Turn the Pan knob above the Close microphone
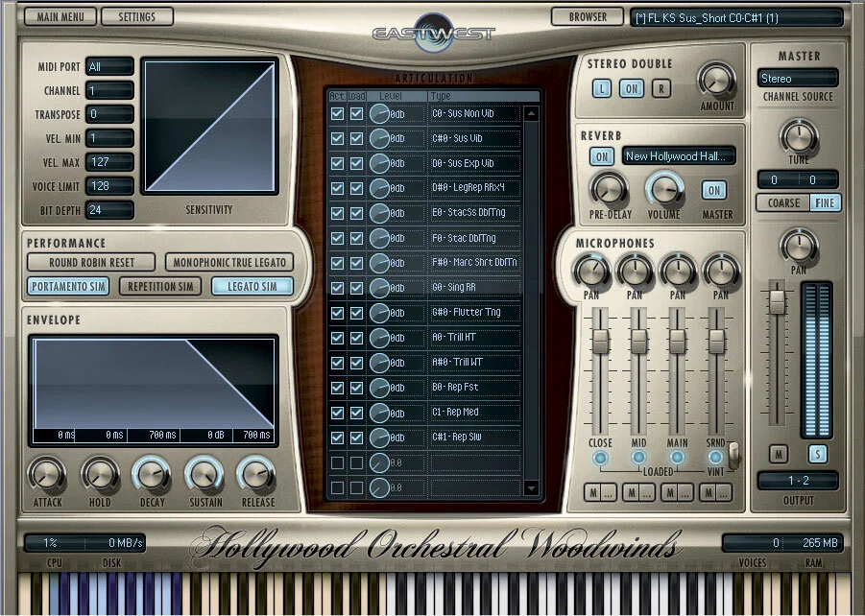The width and height of the screenshot is (865, 616). (x=592, y=272)
